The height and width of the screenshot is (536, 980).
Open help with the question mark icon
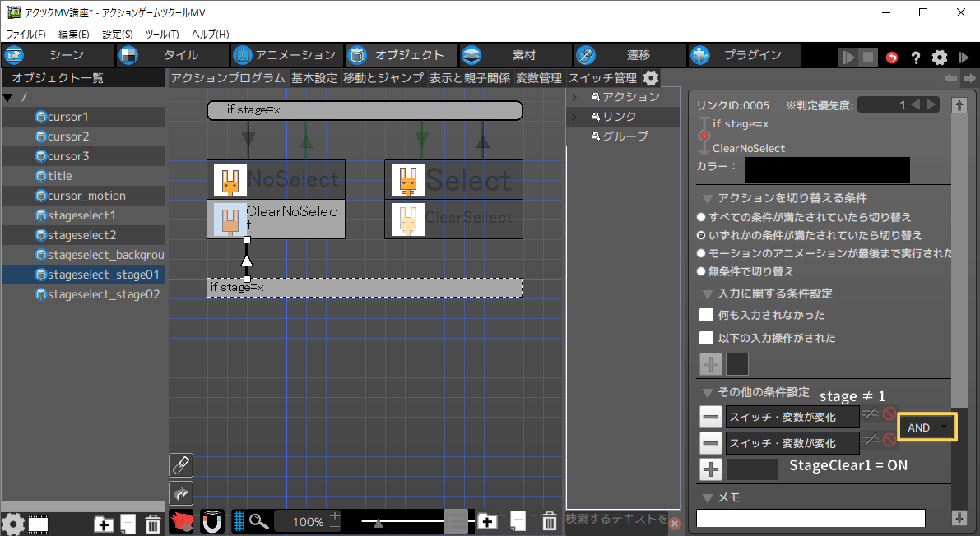click(x=915, y=57)
